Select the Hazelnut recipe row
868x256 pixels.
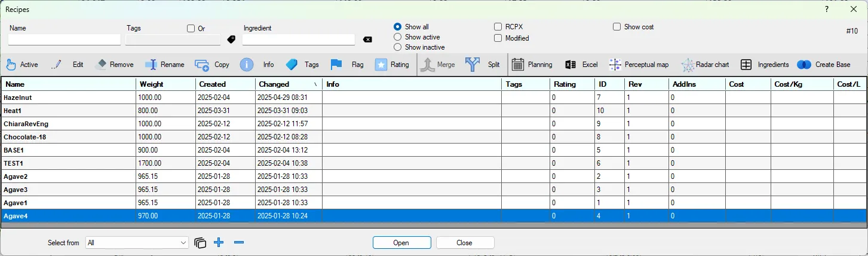(x=434, y=97)
